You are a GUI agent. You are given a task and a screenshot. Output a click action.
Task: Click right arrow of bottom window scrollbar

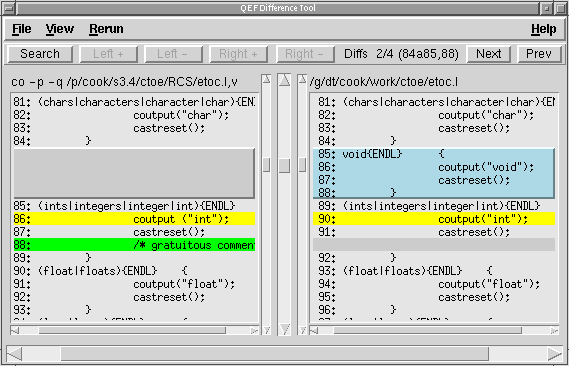pos(555,354)
